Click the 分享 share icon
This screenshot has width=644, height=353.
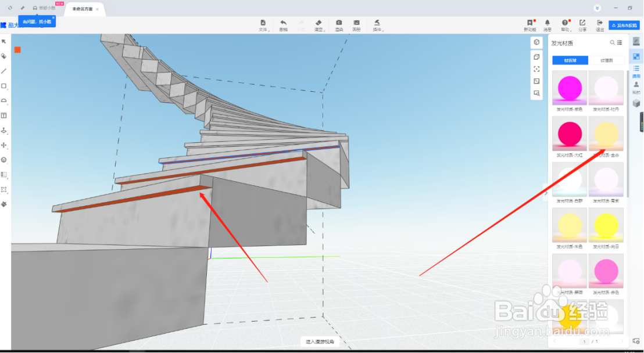582,26
